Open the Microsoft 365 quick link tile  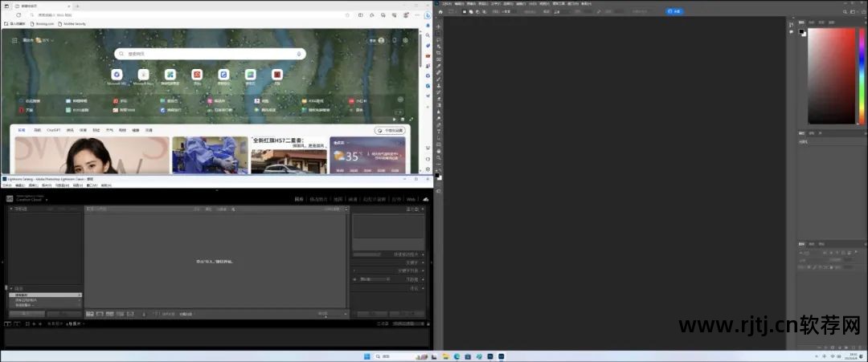(117, 75)
